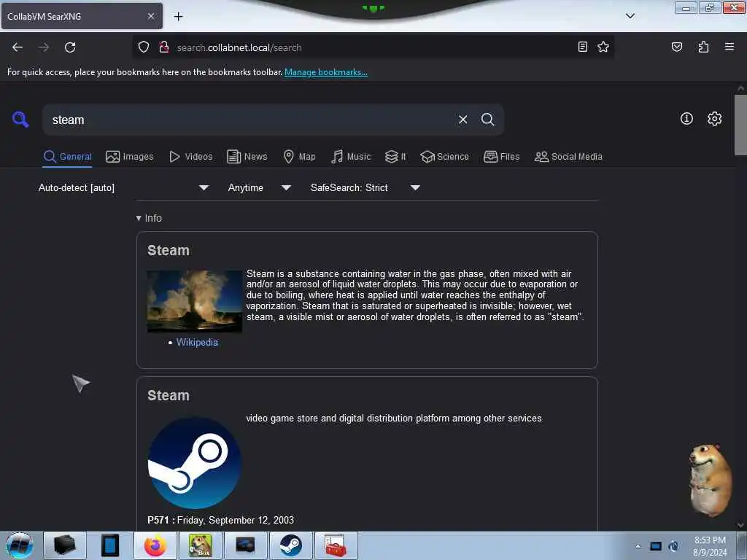The height and width of the screenshot is (560, 747).
Task: Click the taskbar clock showing 8:53 PM
Action: 710,546
